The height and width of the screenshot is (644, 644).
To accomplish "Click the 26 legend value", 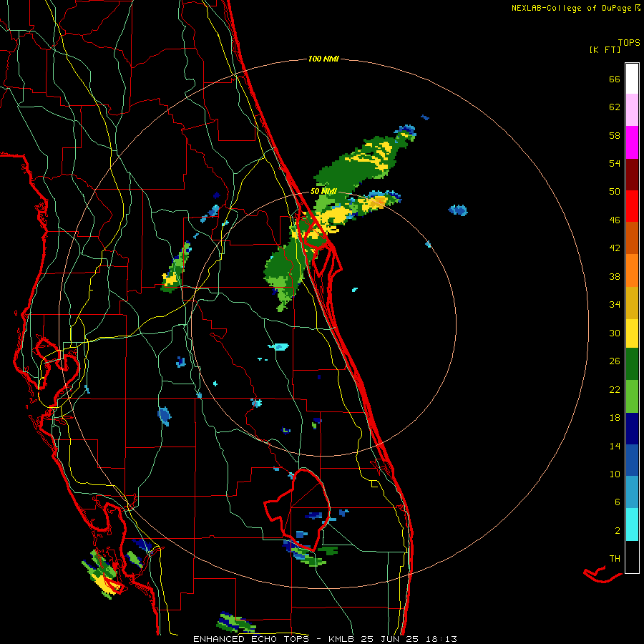I will (615, 361).
